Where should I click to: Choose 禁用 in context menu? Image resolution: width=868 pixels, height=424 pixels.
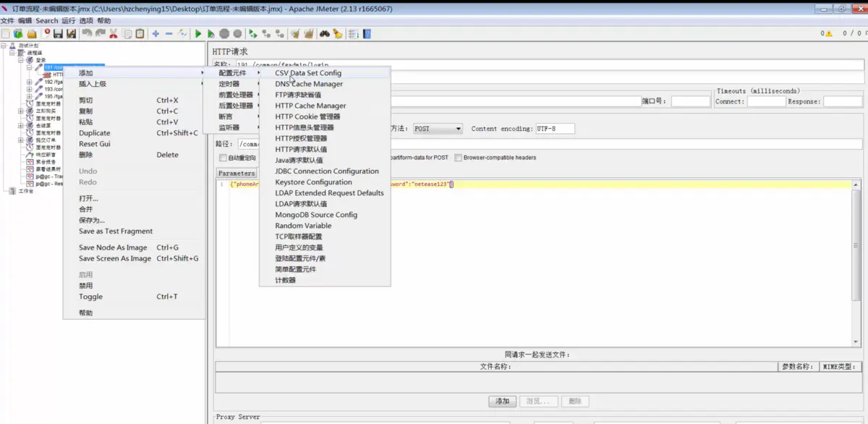(x=135, y=286)
